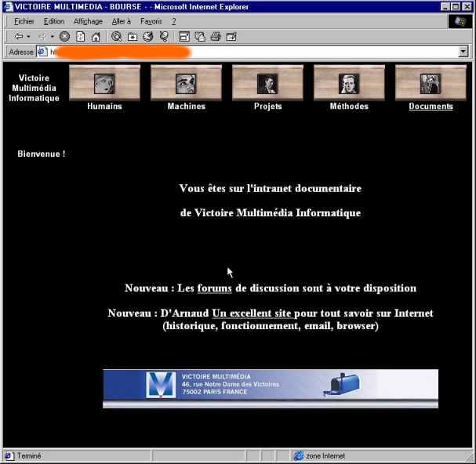The image size is (476, 464).
Task: Click the Machines face thumbnail
Action: click(186, 82)
